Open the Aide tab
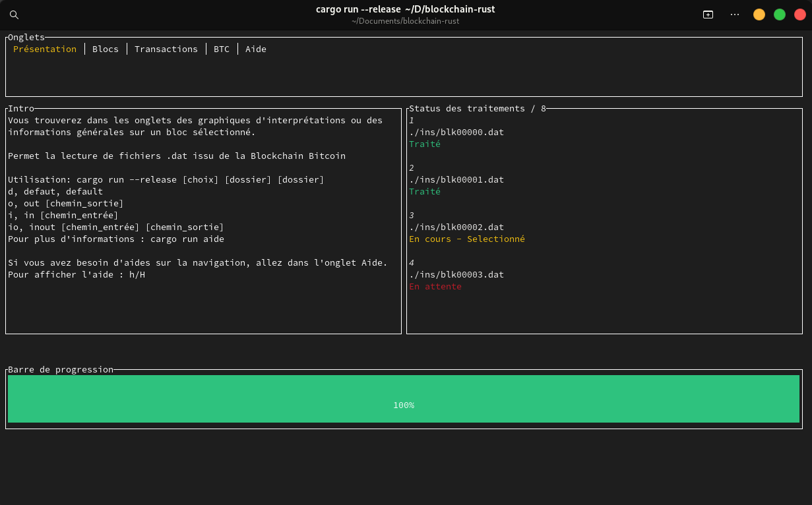The image size is (812, 505). (x=255, y=49)
